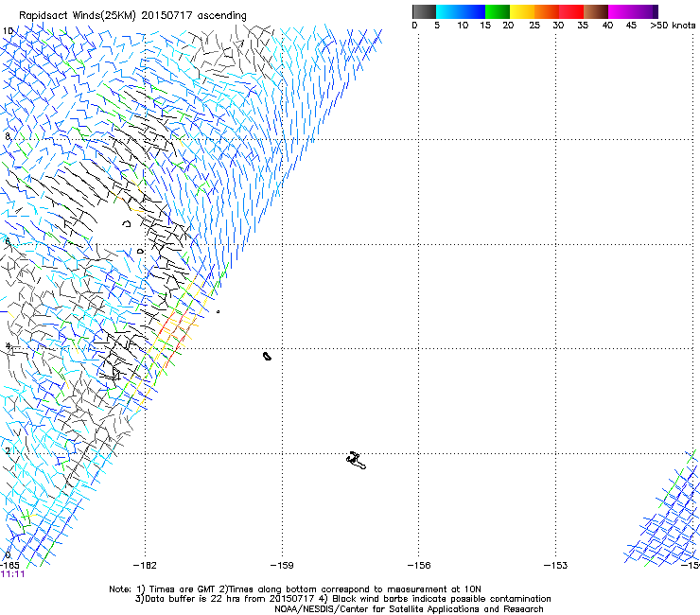700x615 pixels.
Task: Click the title 'Rapidsact Winds(25KM) 20150717 ascending'
Action: 132,15
